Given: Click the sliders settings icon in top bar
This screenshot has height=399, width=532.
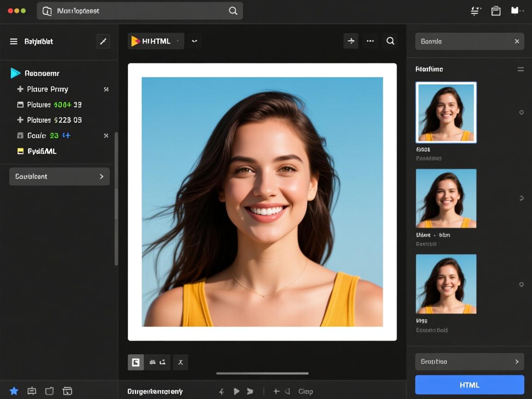Looking at the screenshot, I should pos(475,11).
